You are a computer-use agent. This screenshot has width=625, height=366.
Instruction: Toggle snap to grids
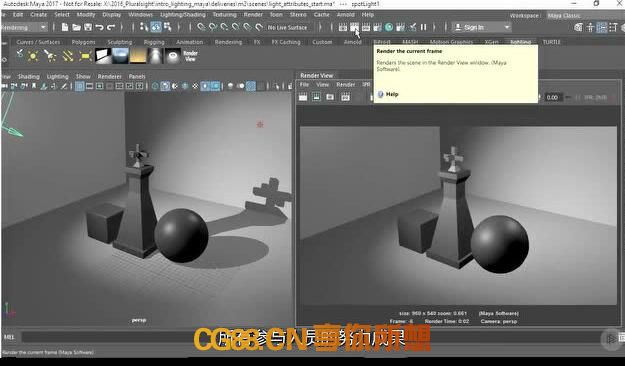click(202, 27)
